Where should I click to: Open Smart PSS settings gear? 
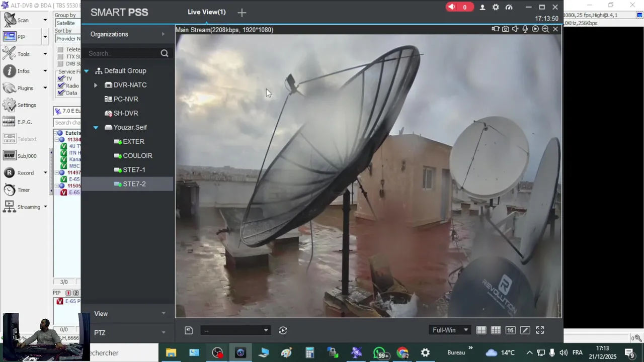click(496, 7)
